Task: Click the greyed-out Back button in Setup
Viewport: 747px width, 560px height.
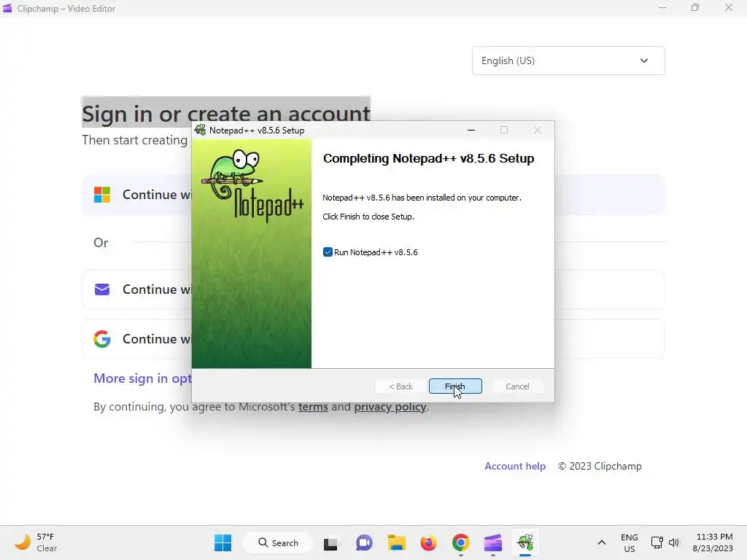Action: coord(400,386)
